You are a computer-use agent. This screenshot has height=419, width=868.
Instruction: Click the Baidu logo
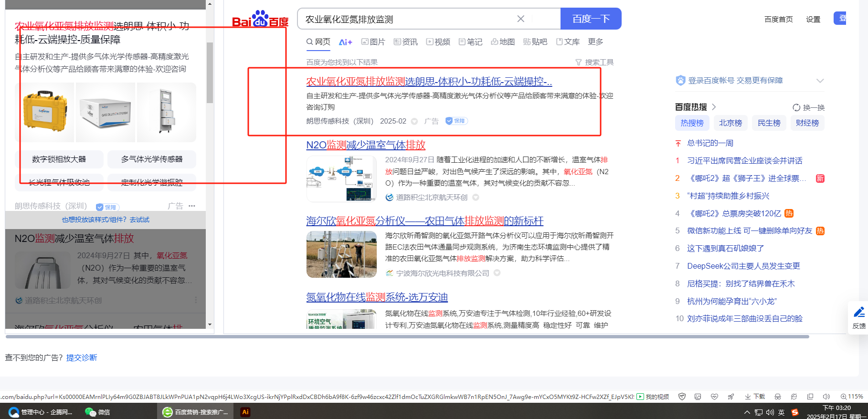click(x=260, y=19)
